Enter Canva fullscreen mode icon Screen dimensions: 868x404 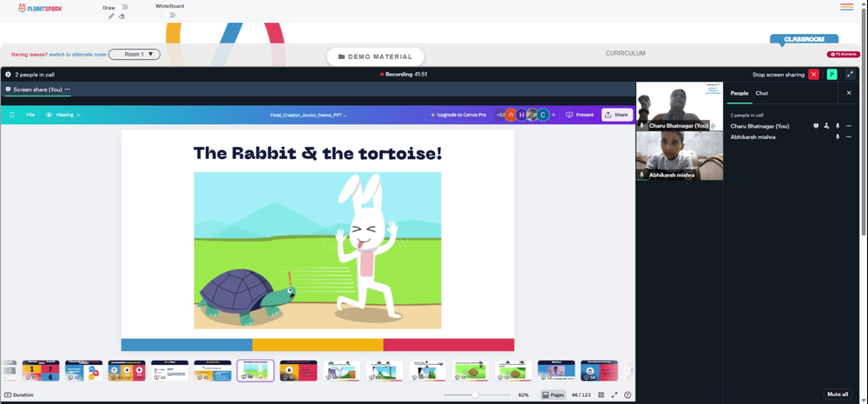614,395
